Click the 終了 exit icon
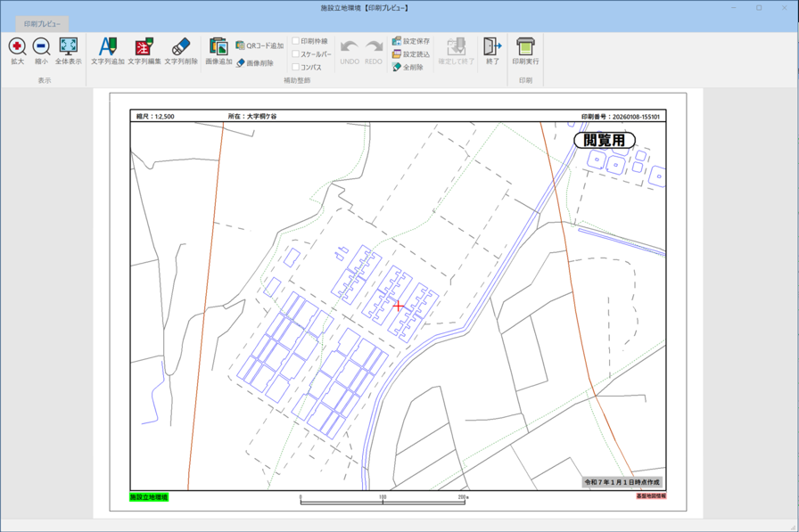The image size is (799, 532). [491, 50]
